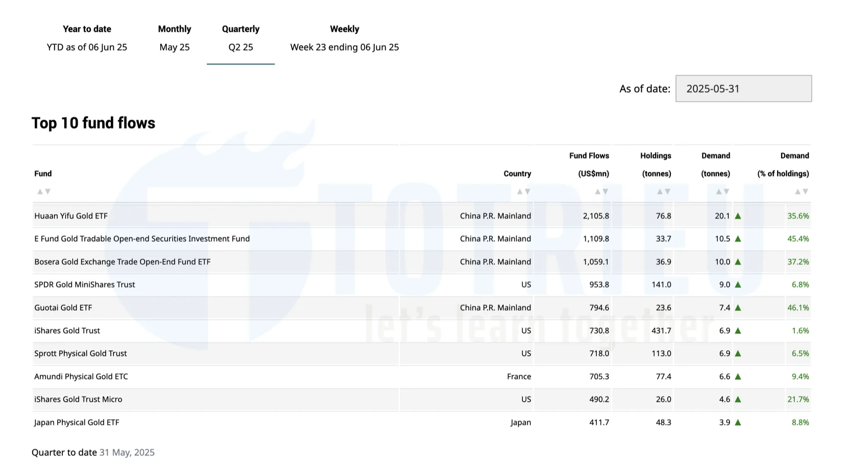The height and width of the screenshot is (470, 868).
Task: Click the 21.7% demand percentage
Action: coord(798,400)
